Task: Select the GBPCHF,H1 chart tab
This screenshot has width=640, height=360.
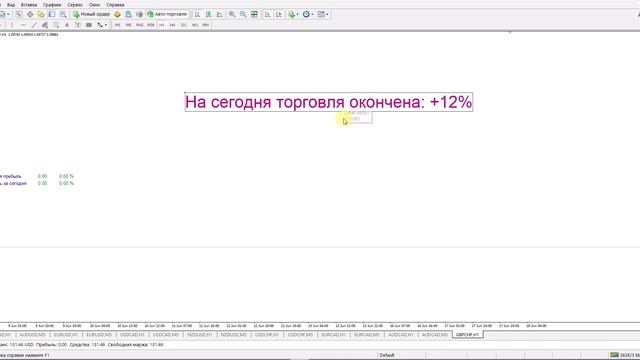Action: [467, 335]
